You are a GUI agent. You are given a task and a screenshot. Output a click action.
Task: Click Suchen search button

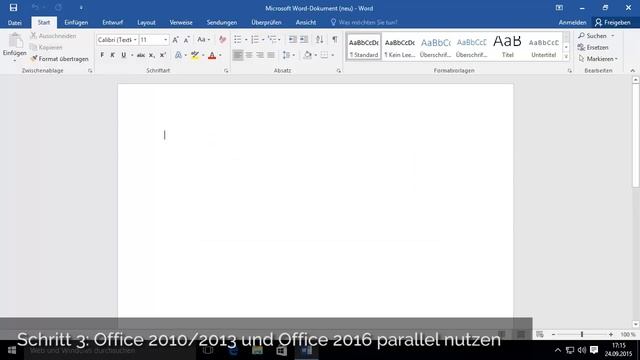(x=593, y=36)
